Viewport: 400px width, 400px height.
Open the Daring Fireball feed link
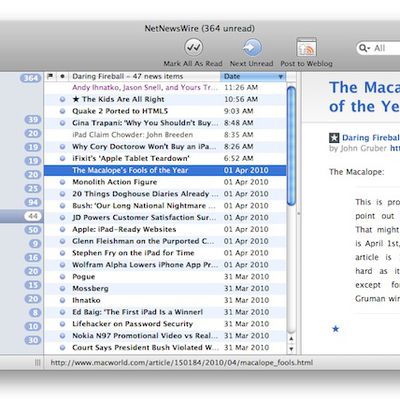tap(371, 138)
